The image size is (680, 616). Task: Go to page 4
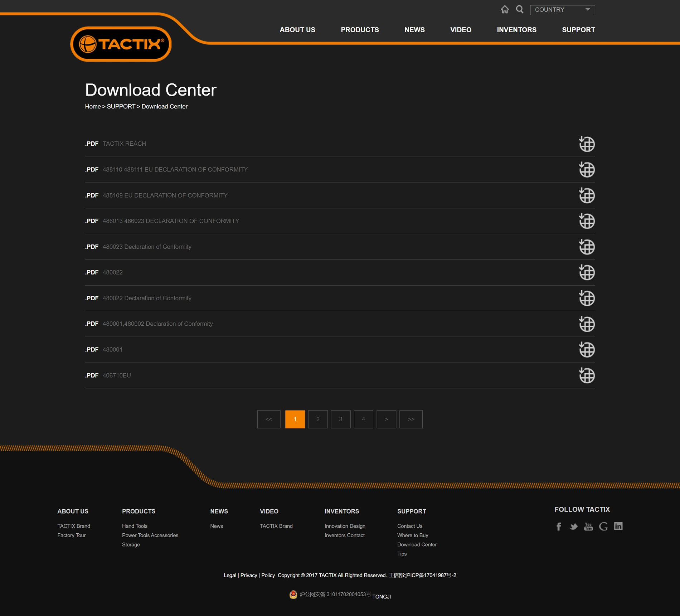[x=363, y=419]
